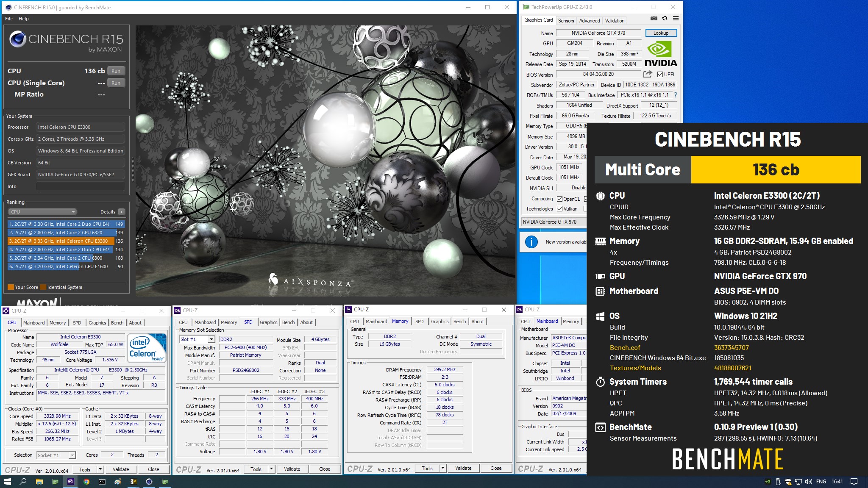Screen dimensions: 868x488
Task: Click the GPU-Z refresh arrows icon
Action: 665,19
